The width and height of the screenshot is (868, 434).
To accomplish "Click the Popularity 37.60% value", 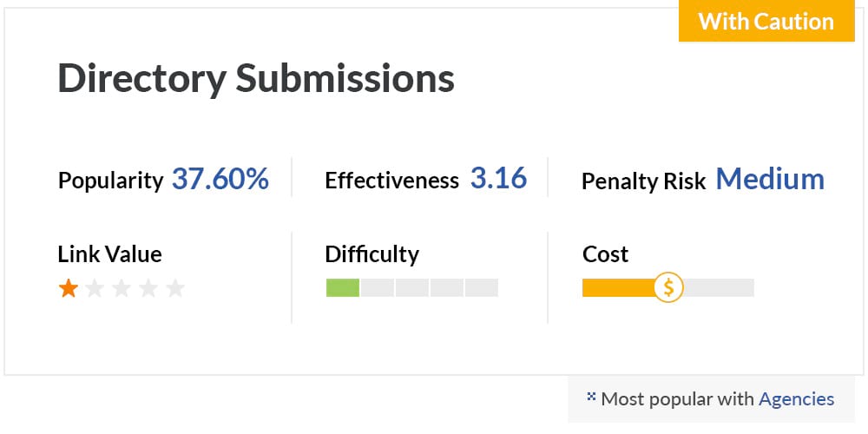I will coord(220,180).
